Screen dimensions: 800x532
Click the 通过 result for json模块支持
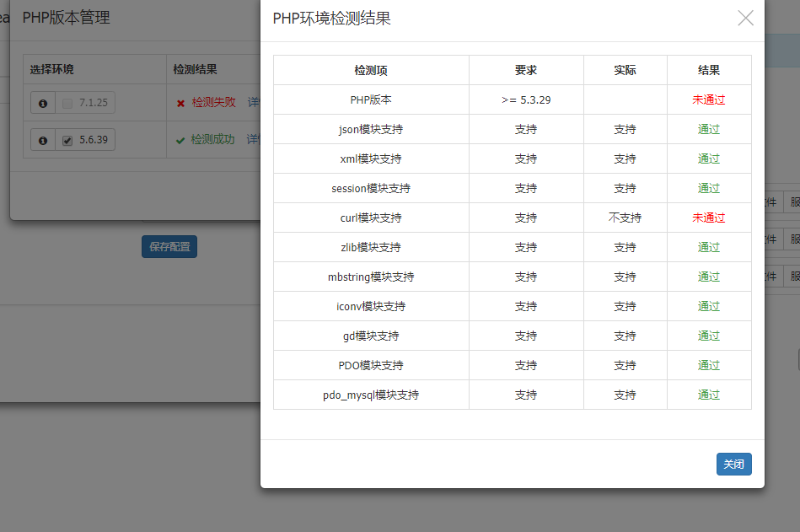pos(708,130)
